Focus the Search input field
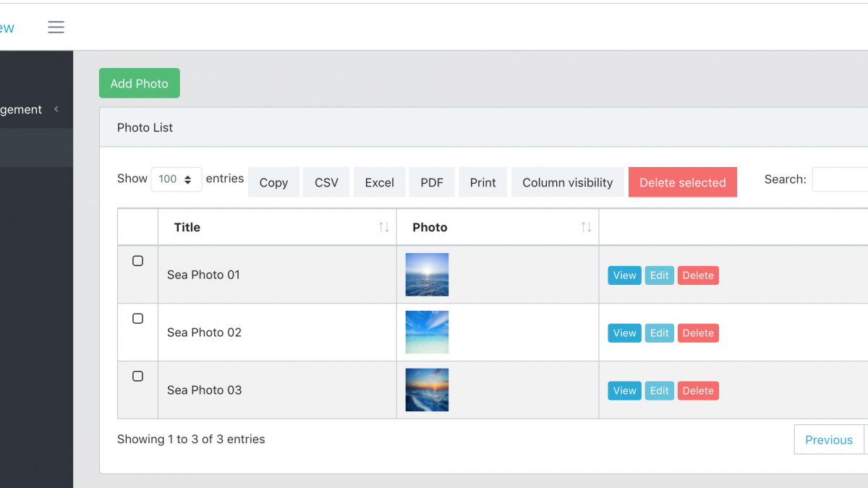868x488 pixels. 840,179
